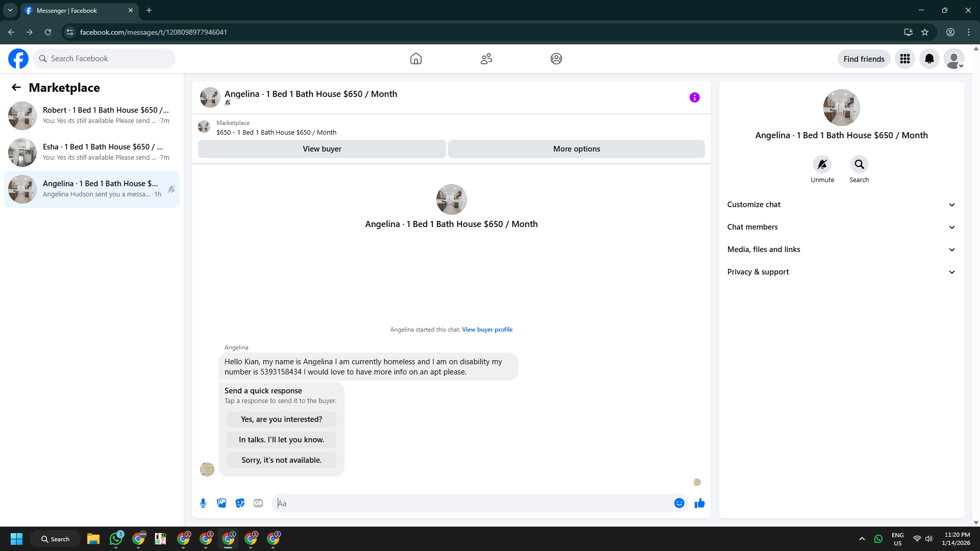The image size is (980, 551).
Task: Attach a photo using the image icon
Action: [222, 503]
